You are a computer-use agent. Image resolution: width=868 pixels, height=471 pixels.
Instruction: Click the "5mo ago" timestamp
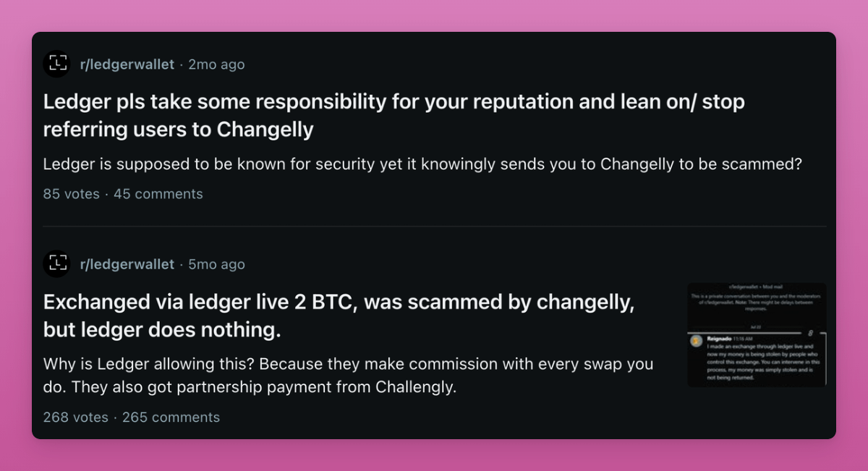[216, 264]
